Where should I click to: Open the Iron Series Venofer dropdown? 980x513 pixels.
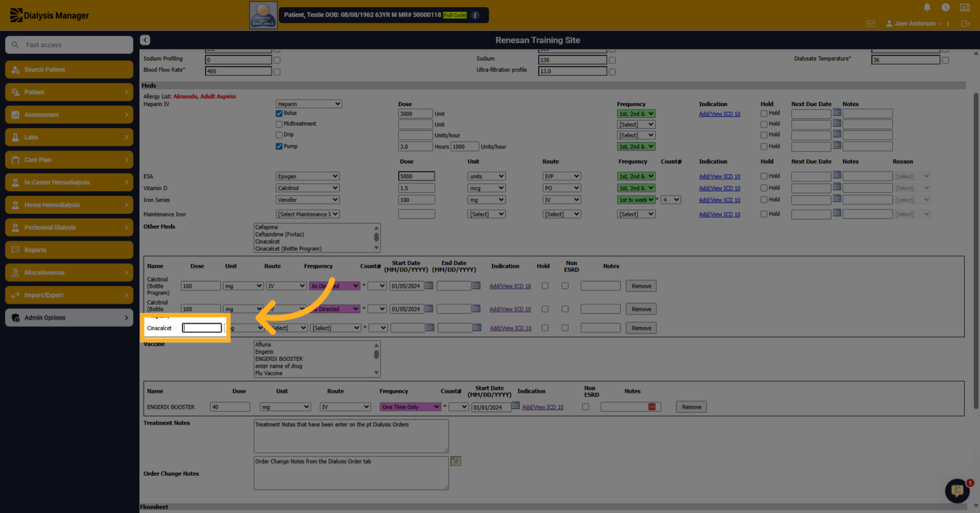coord(307,200)
